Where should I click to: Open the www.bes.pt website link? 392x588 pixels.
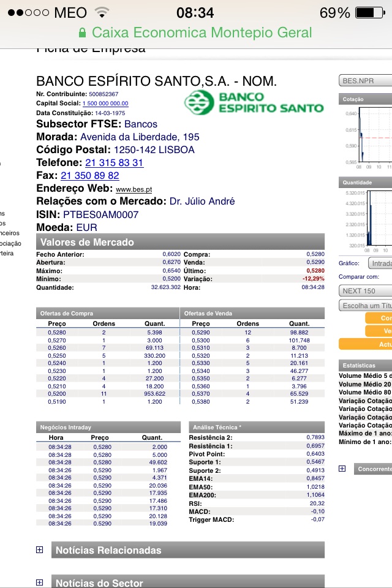pyautogui.click(x=134, y=190)
